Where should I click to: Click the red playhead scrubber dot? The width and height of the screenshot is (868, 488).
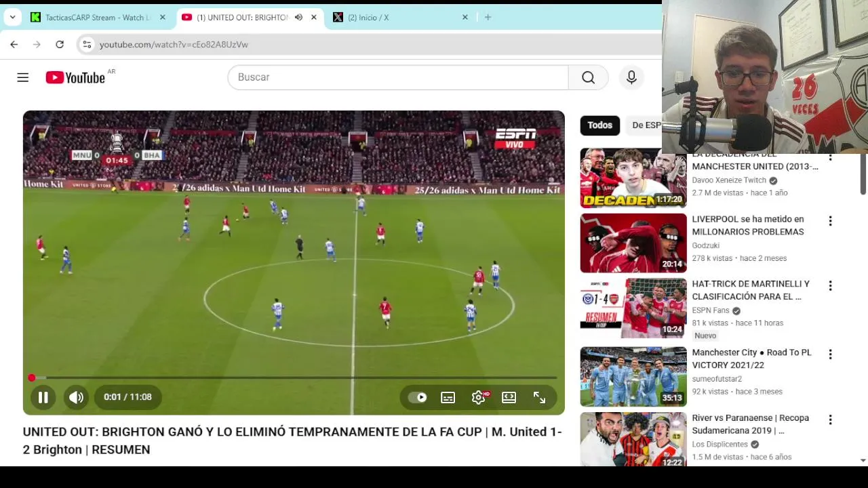31,378
